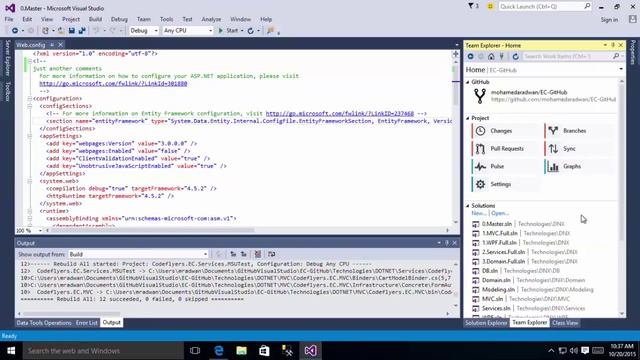Click the GitHub repository fork icon
The height and width of the screenshot is (360, 640).
coord(480,96)
